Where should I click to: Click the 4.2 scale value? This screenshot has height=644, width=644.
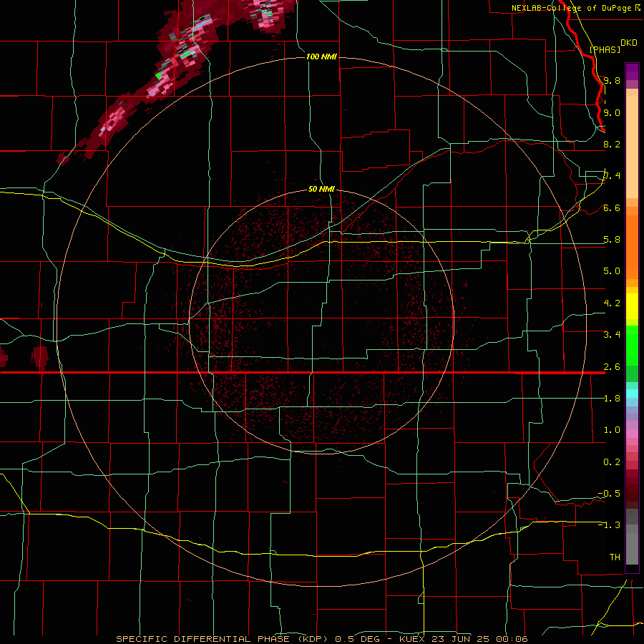pos(612,303)
